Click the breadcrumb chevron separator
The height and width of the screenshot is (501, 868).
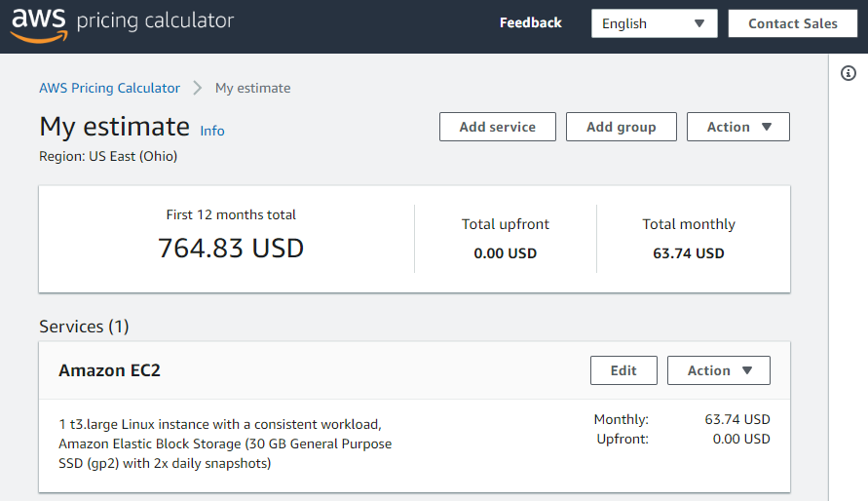(198, 88)
